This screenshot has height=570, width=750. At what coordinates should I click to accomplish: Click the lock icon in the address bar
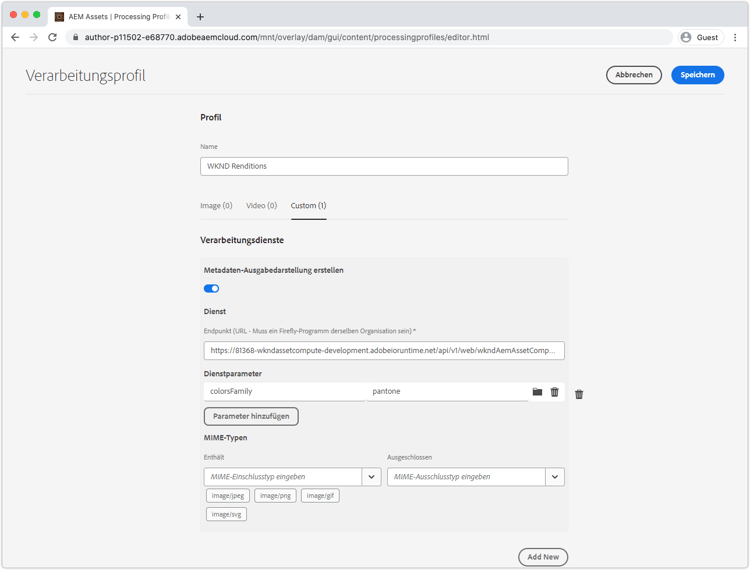click(76, 37)
